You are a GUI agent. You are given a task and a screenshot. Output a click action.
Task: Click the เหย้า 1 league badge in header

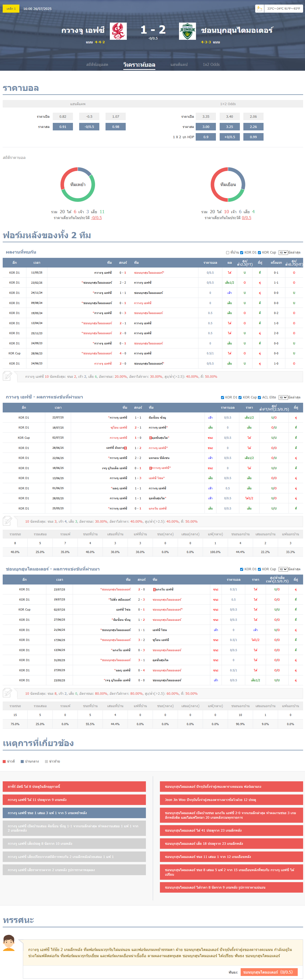coord(11,8)
